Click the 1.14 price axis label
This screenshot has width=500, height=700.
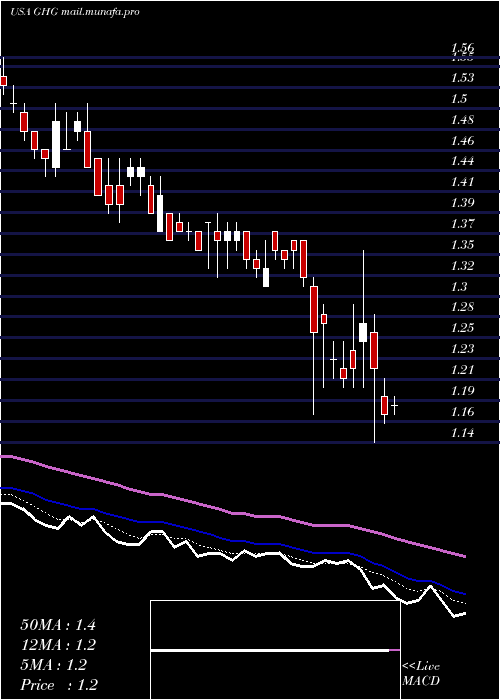[462, 433]
